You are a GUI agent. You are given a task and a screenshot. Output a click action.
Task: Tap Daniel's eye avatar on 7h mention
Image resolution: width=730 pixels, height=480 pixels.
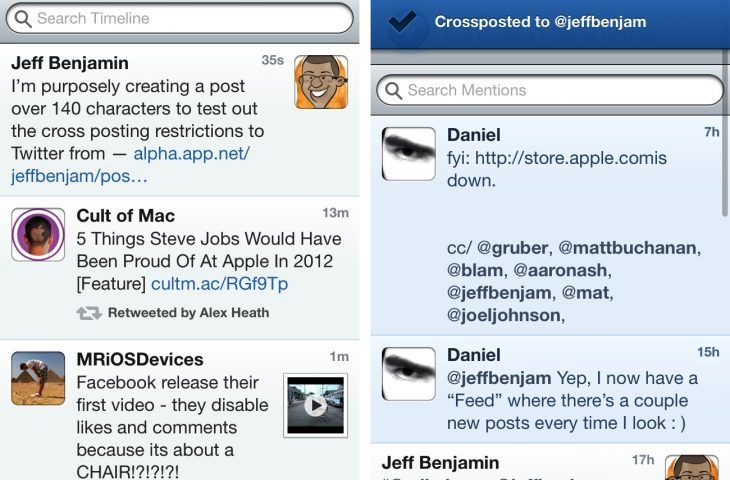point(409,154)
